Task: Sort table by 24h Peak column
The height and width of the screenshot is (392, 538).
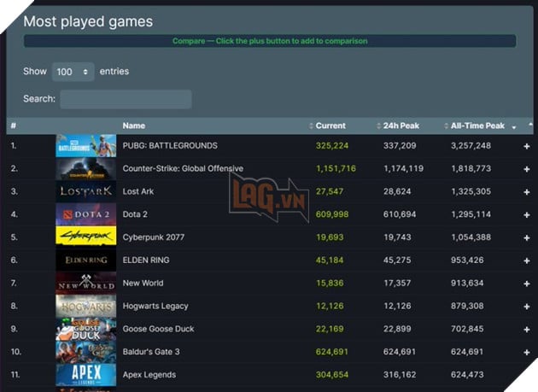Action: [401, 126]
